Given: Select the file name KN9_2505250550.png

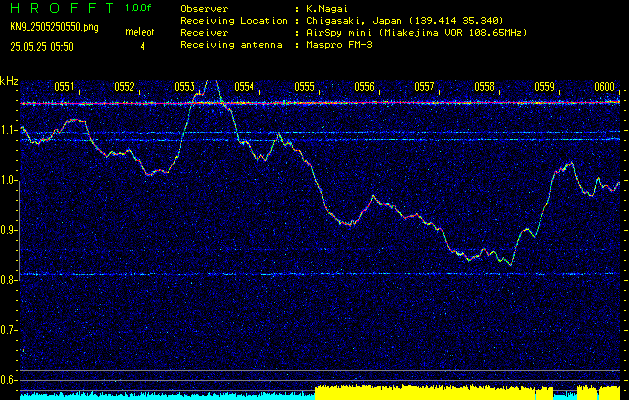Looking at the screenshot, I should coord(54,27).
